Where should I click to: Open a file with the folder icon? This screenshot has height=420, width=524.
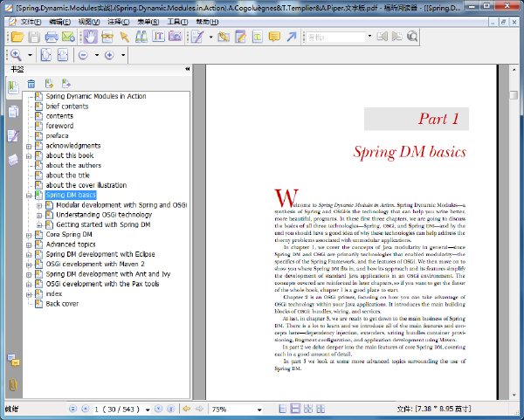tap(17, 37)
